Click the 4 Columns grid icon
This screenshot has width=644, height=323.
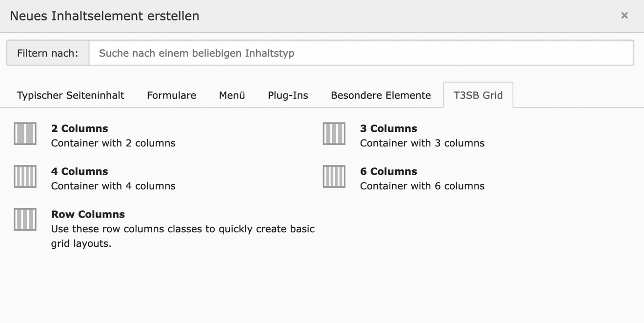[25, 177]
